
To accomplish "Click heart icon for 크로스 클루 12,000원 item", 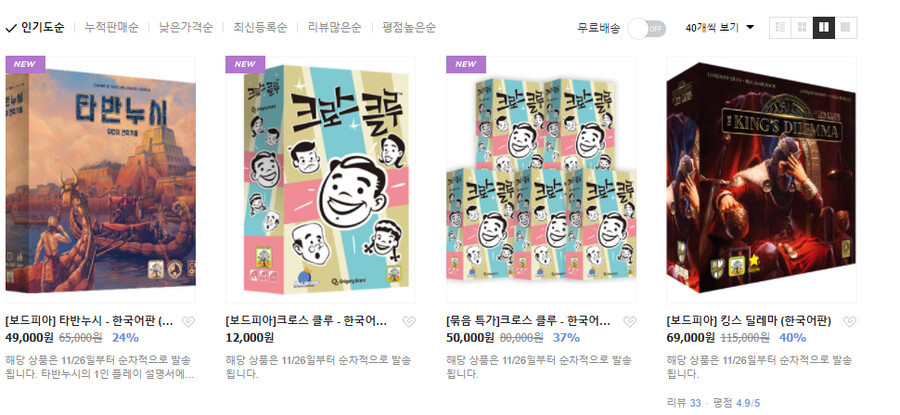I will 409,321.
